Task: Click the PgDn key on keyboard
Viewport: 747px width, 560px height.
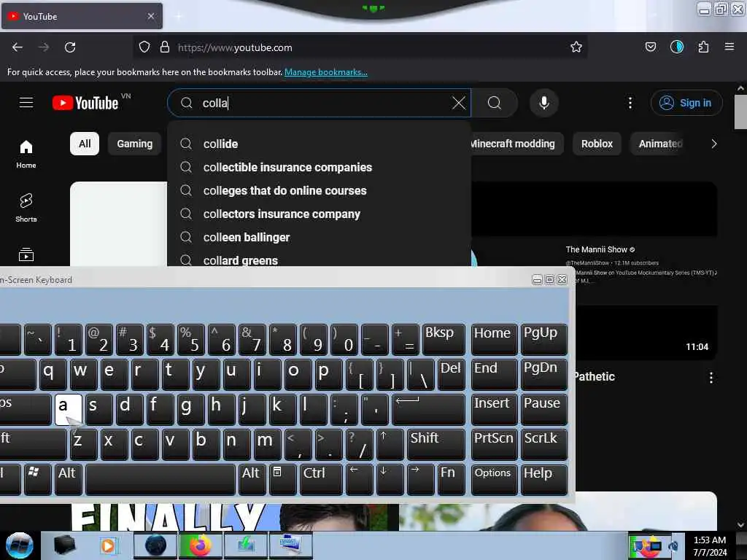Action: [543, 374]
